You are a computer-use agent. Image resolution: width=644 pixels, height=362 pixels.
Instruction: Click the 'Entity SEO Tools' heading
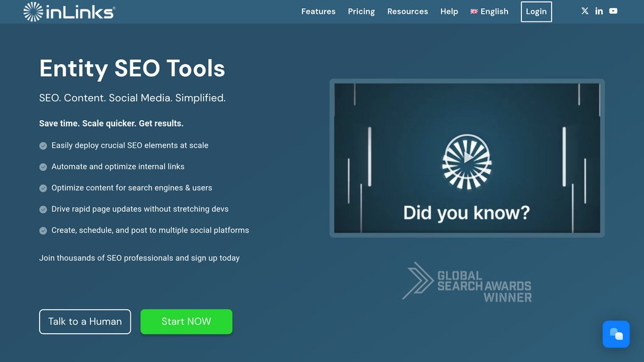coord(132,68)
